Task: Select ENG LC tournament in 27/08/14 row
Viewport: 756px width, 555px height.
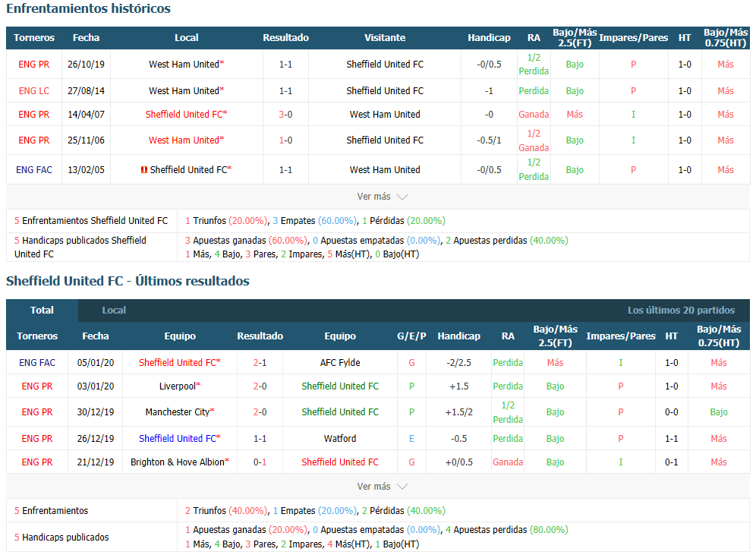Action: (33, 90)
